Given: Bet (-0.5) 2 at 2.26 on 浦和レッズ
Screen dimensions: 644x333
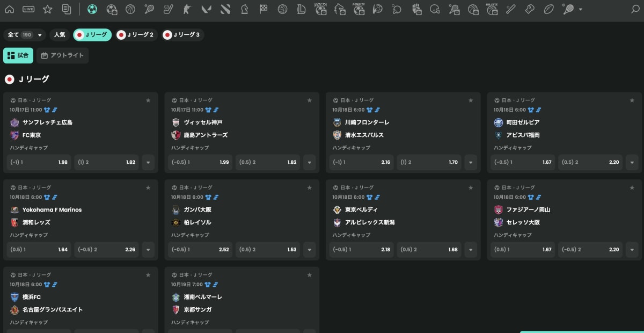Looking at the screenshot, I should pyautogui.click(x=106, y=249).
